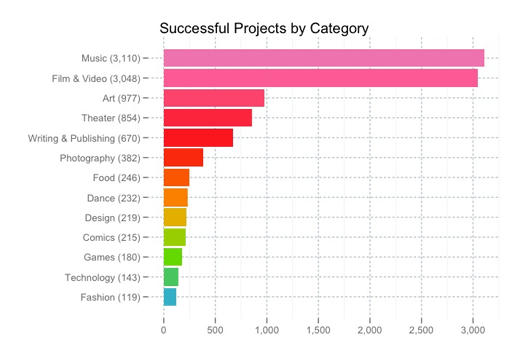520x360 pixels.
Task: Click the 3,000 axis tick label
Action: pyautogui.click(x=473, y=330)
